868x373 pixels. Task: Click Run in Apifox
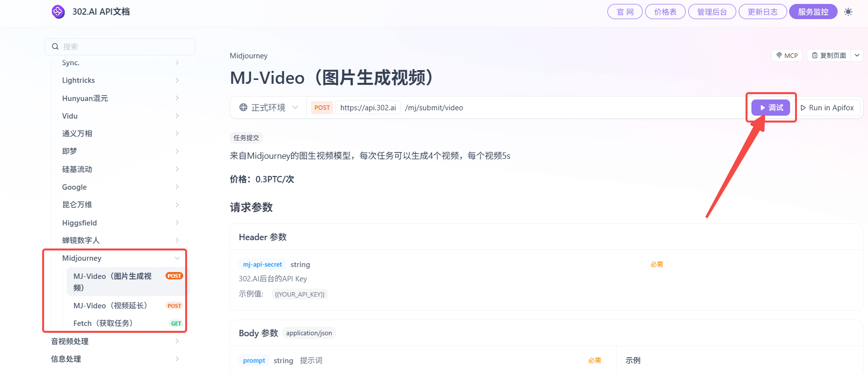pyautogui.click(x=827, y=108)
